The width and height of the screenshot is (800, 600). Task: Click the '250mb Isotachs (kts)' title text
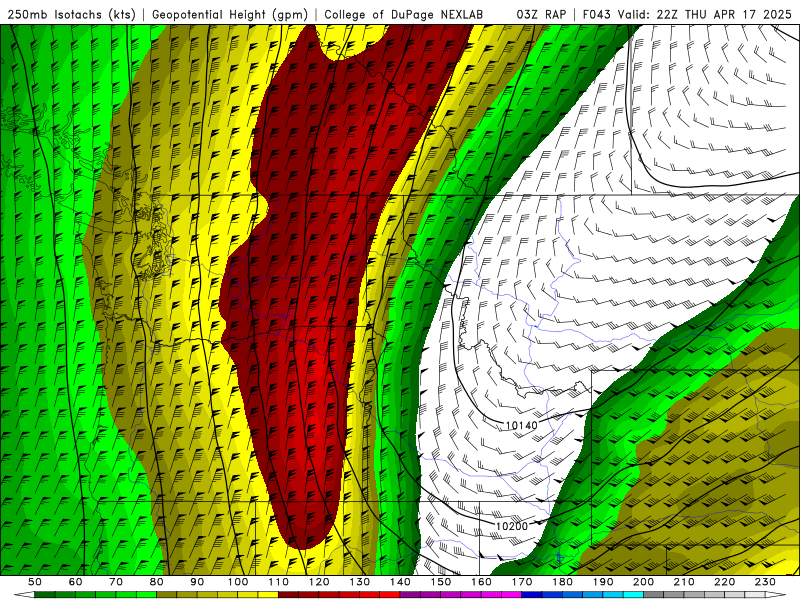(x=71, y=14)
